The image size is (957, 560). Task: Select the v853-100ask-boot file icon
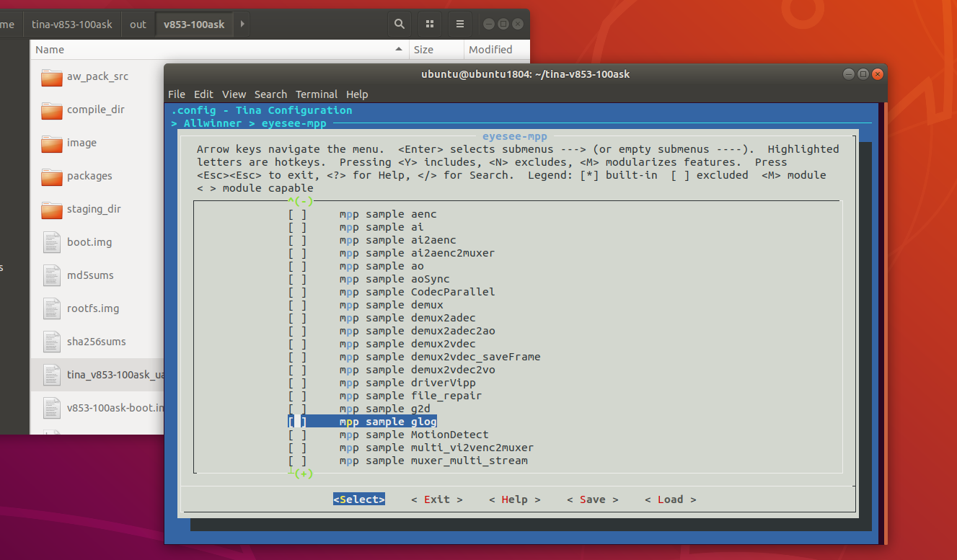click(52, 408)
